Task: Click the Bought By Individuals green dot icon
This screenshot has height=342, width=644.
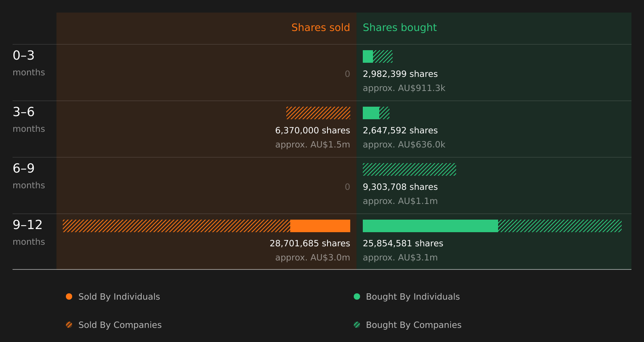Action: pyautogui.click(x=357, y=297)
